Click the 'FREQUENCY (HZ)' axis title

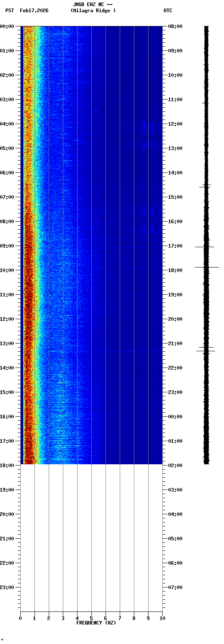tap(96, 623)
